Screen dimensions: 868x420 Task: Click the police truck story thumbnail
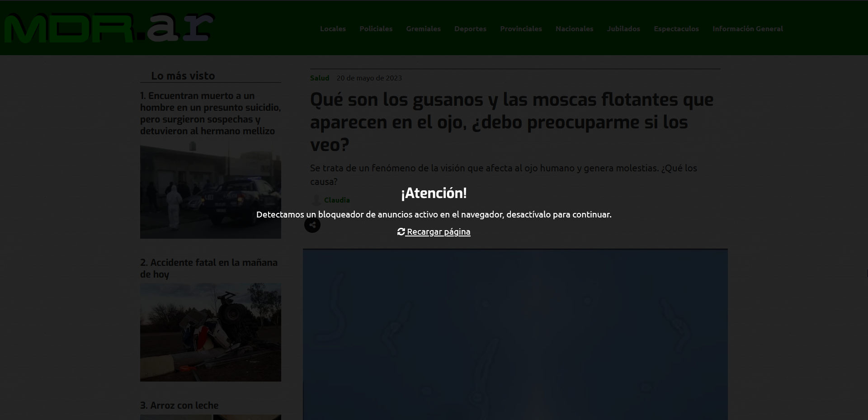[x=210, y=192]
